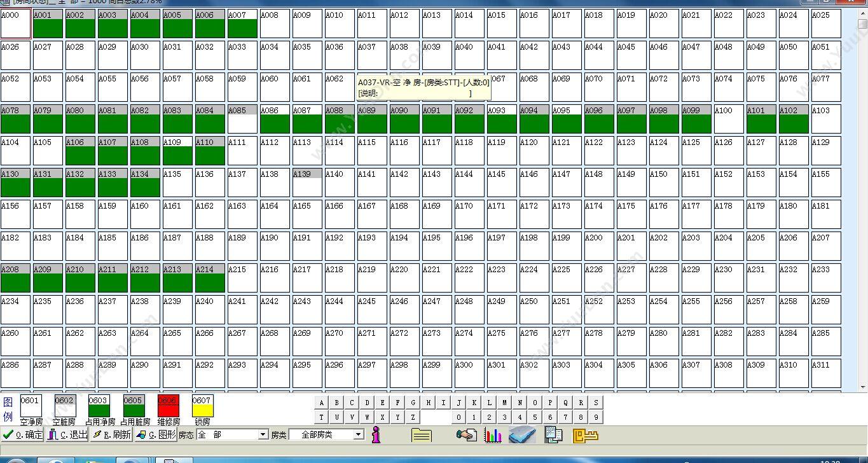Image resolution: width=868 pixels, height=463 pixels.
Task: Select room A259
Action: point(826,310)
